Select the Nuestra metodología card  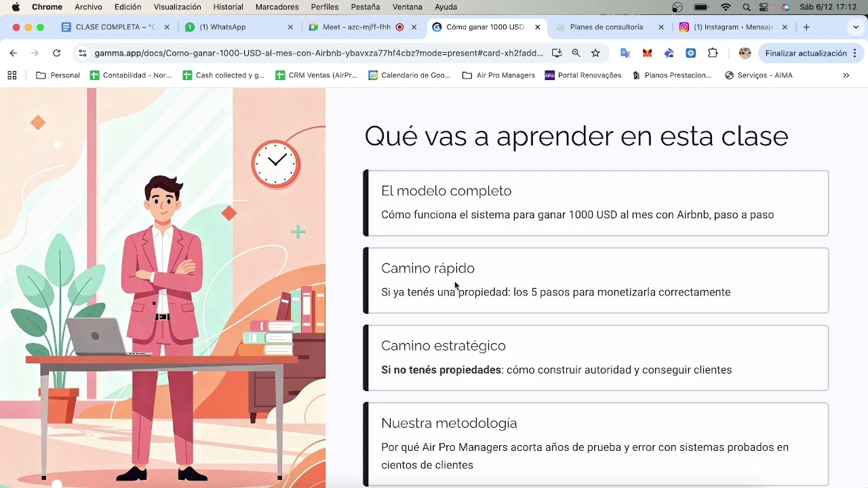596,445
